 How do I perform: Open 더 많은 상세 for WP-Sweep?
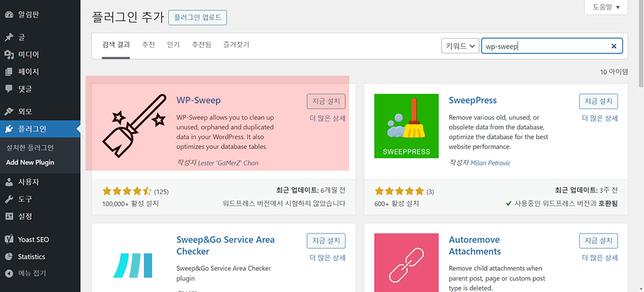pyautogui.click(x=327, y=118)
